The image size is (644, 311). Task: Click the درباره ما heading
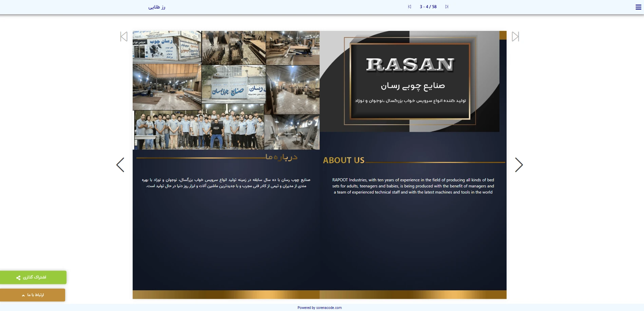click(x=281, y=157)
